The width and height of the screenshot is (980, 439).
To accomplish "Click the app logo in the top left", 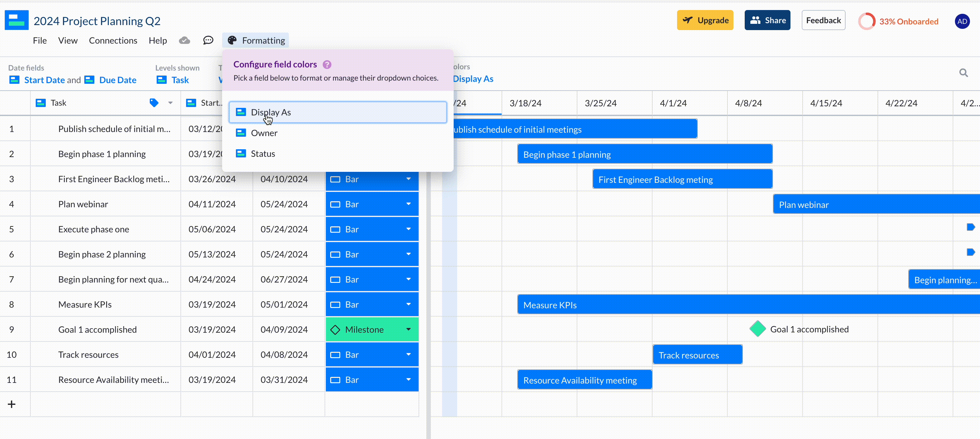I will pyautogui.click(x=17, y=20).
